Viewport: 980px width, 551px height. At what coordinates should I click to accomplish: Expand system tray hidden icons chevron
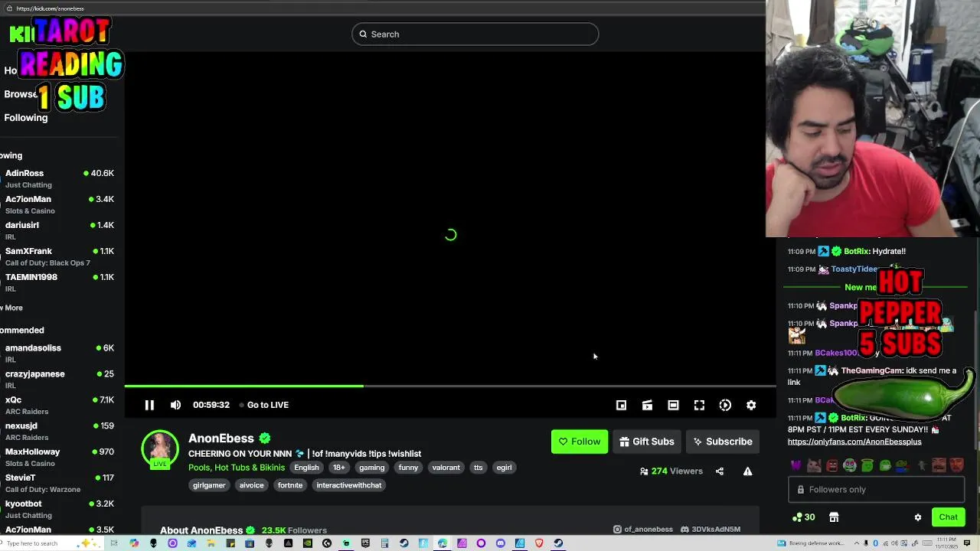(x=857, y=543)
